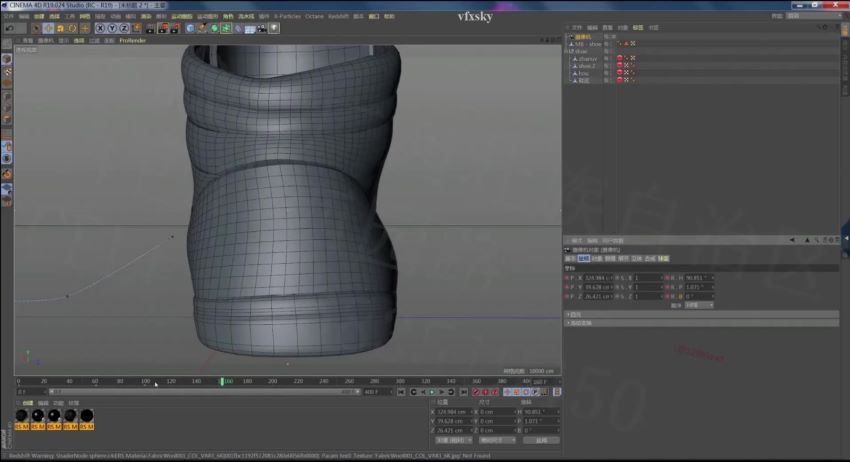Toggle visibility dots of shoe.2 object
The image size is (850, 462).
[607, 66]
